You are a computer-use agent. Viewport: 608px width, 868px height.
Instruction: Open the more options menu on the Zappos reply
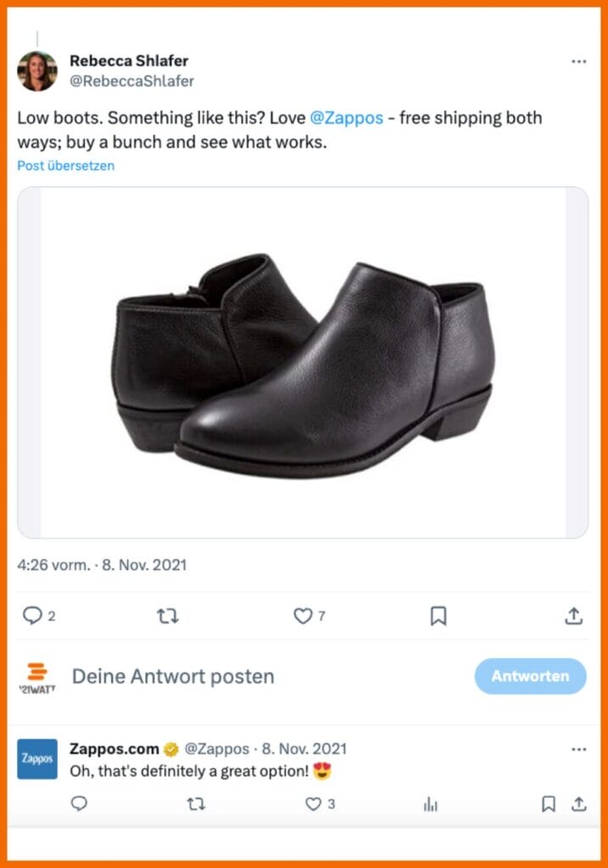point(579,749)
